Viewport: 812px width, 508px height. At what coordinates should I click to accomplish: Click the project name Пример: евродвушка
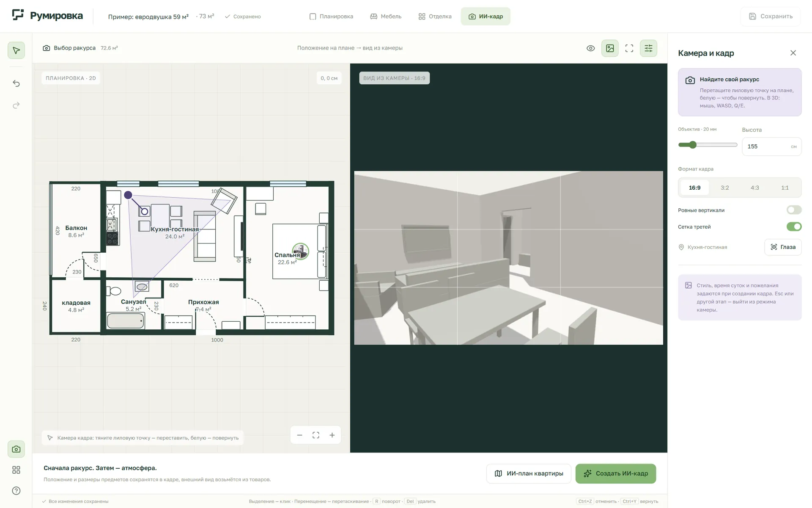[x=148, y=17]
